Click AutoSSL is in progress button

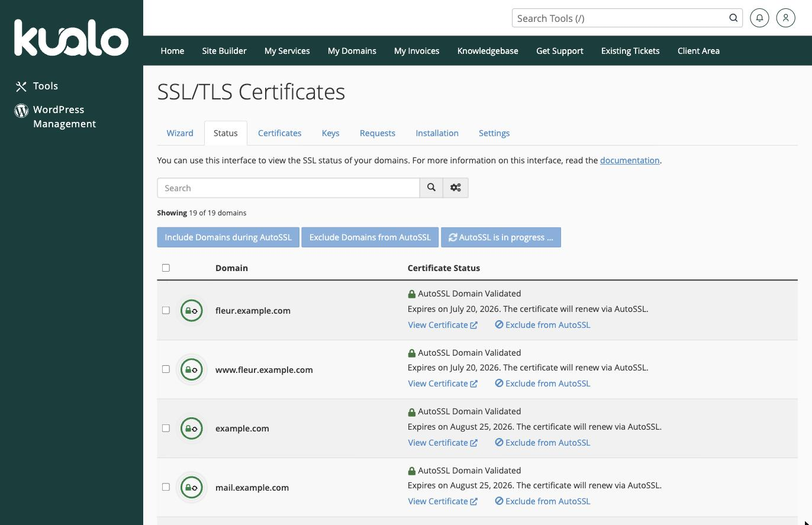(x=501, y=237)
